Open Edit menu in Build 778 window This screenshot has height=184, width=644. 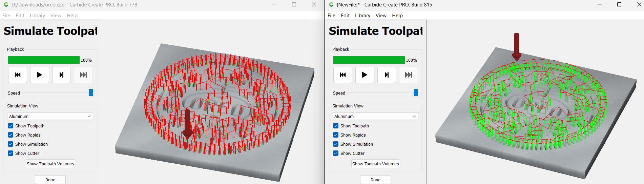[20, 16]
